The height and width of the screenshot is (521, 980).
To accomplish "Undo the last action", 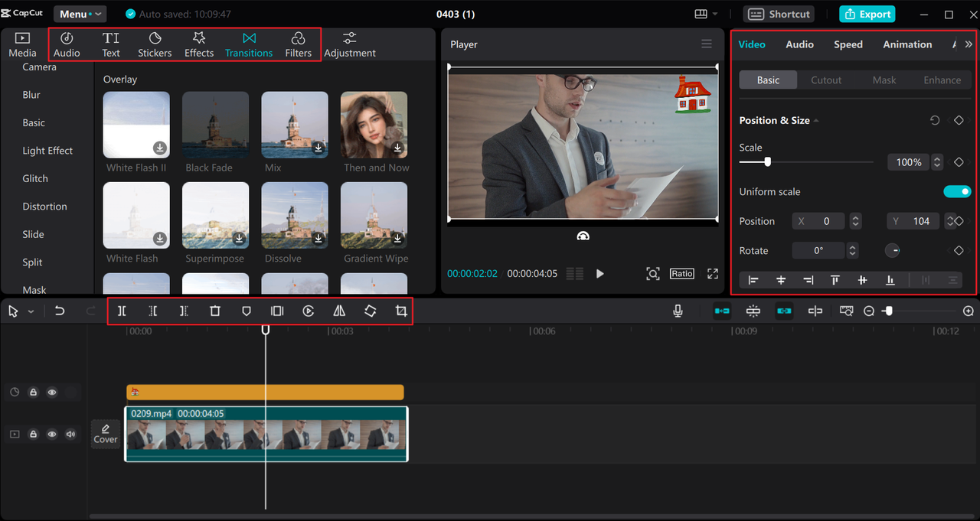I will coord(60,311).
